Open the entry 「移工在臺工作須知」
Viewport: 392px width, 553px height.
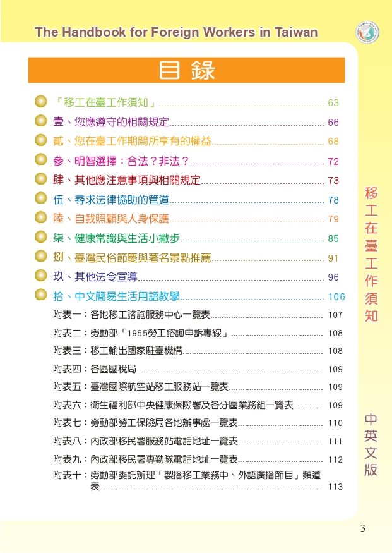point(105,102)
